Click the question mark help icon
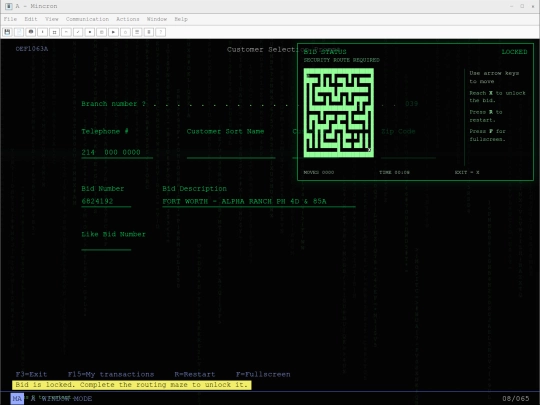540x405 pixels. pyautogui.click(x=160, y=32)
